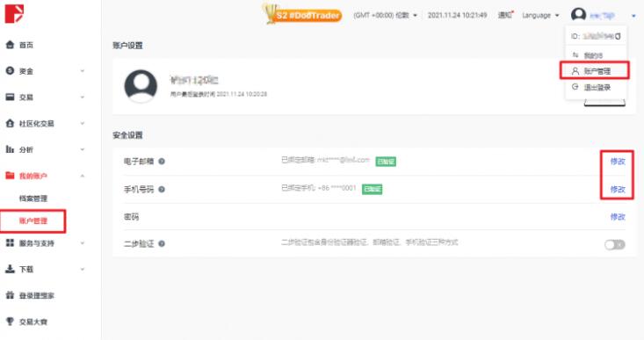Click 修改 for 密码
644x340 pixels.
click(618, 217)
